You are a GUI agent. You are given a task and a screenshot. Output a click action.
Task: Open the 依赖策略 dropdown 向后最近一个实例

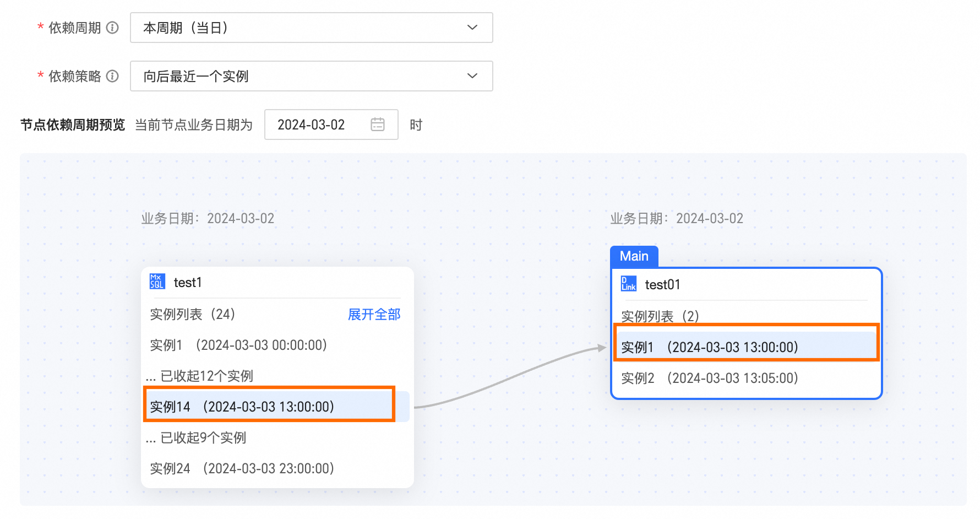click(297, 76)
